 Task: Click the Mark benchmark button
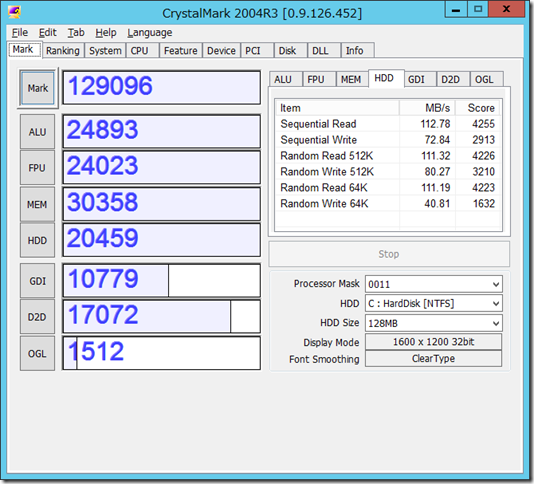click(38, 88)
